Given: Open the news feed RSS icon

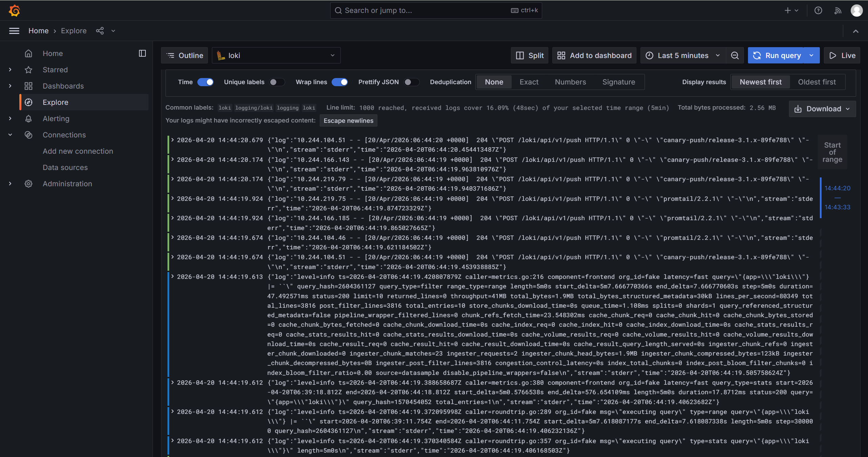Looking at the screenshot, I should pyautogui.click(x=838, y=11).
